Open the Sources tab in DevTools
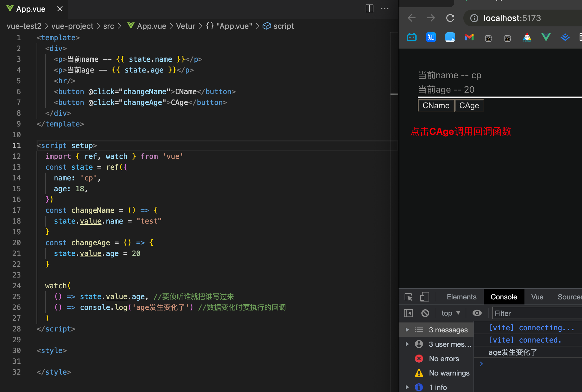The height and width of the screenshot is (392, 582). tap(569, 297)
